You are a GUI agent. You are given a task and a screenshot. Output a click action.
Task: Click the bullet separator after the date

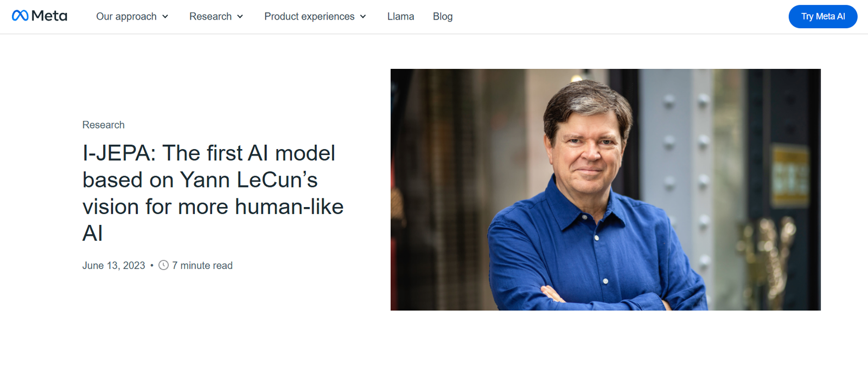coord(152,266)
